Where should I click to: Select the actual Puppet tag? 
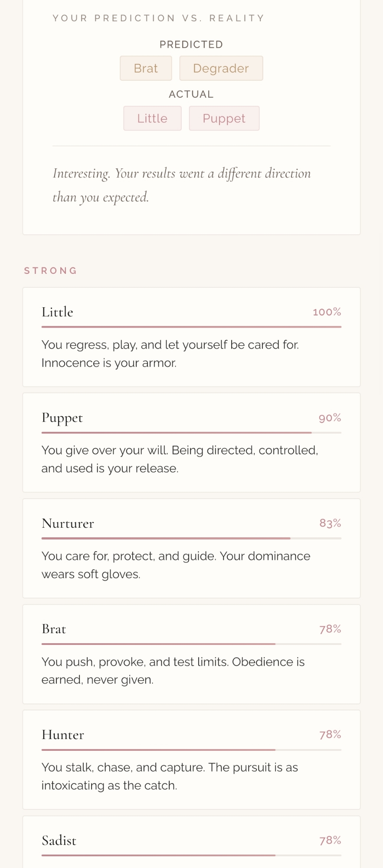(x=224, y=118)
